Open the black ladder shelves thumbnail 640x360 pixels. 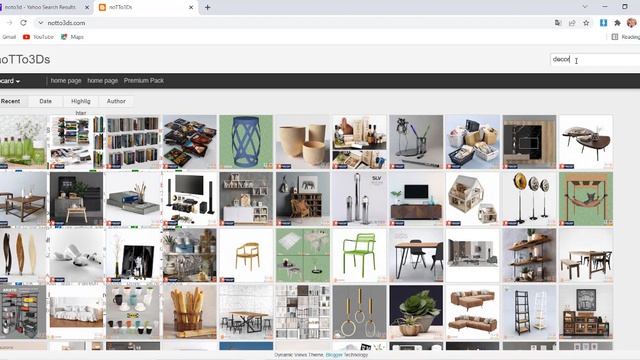tap(529, 312)
